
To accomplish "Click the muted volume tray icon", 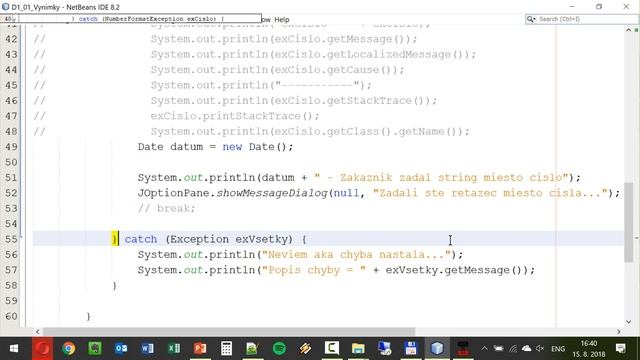I will (540, 349).
